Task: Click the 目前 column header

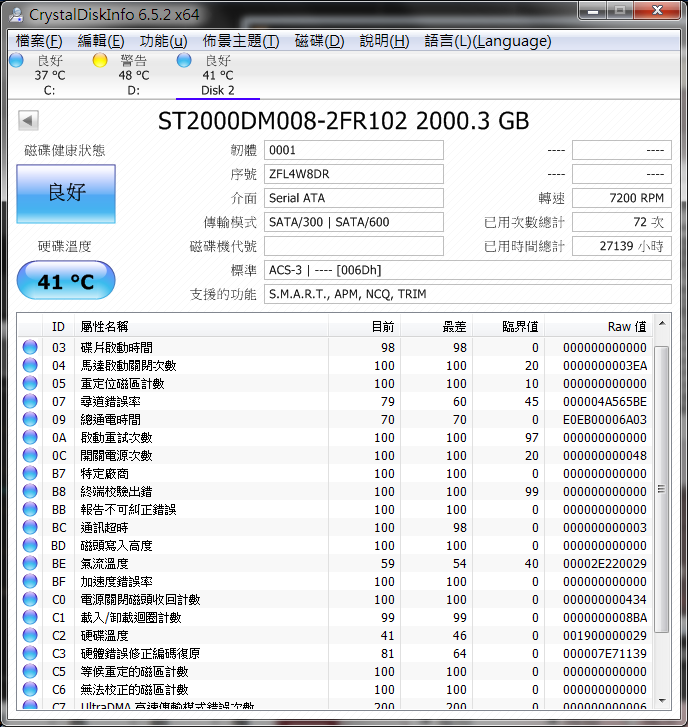Action: (x=364, y=326)
